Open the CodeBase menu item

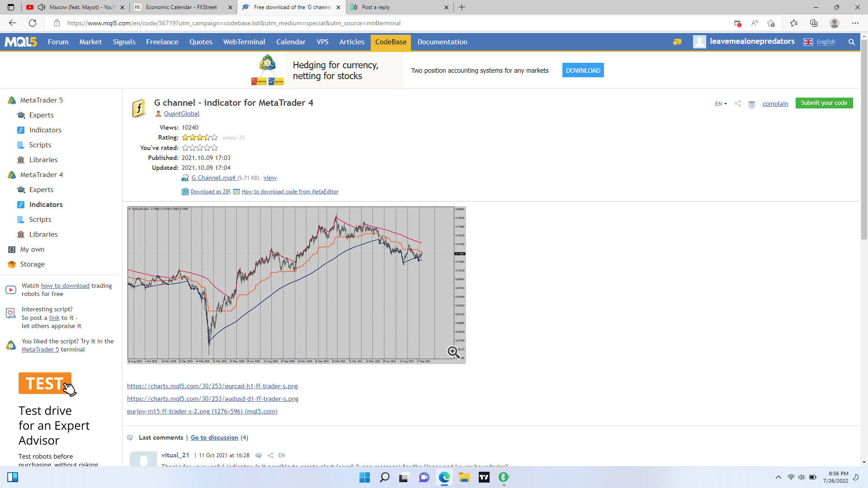click(x=391, y=42)
